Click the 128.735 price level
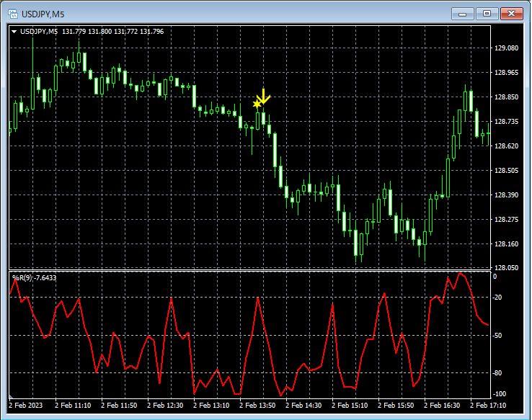 [x=506, y=121]
